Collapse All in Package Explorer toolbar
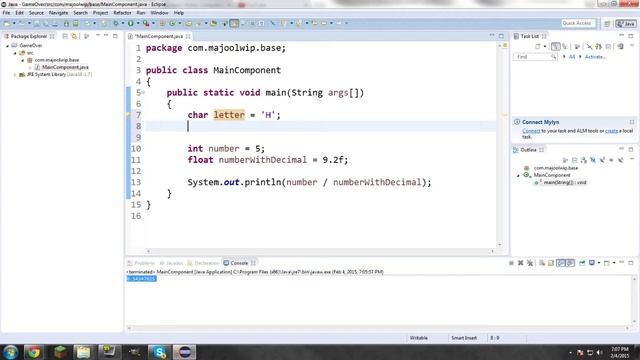 [65, 36]
